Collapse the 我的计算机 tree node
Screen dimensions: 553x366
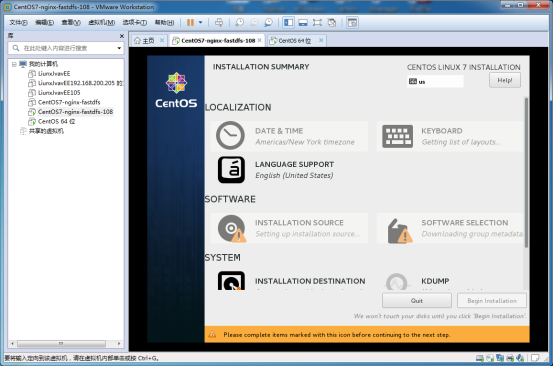click(x=14, y=64)
